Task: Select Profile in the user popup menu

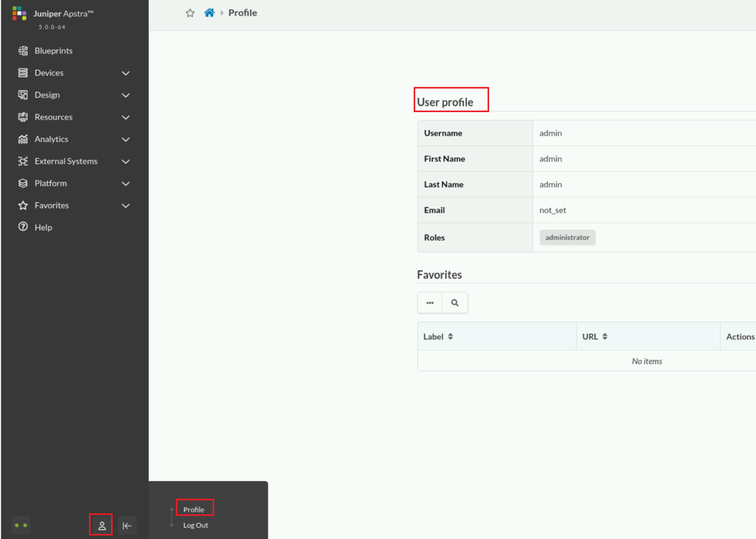Action: coord(194,509)
